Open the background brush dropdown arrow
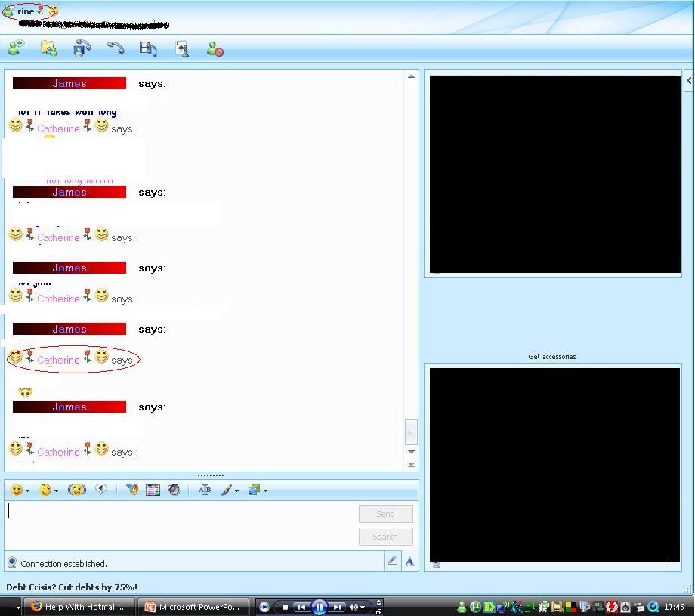Image resolution: width=695 pixels, height=616 pixels. pos(237,491)
